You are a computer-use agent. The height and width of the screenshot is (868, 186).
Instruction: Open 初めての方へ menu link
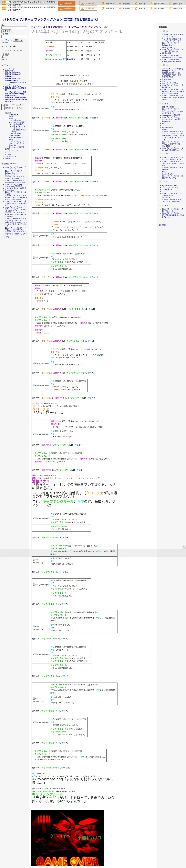point(10,71)
